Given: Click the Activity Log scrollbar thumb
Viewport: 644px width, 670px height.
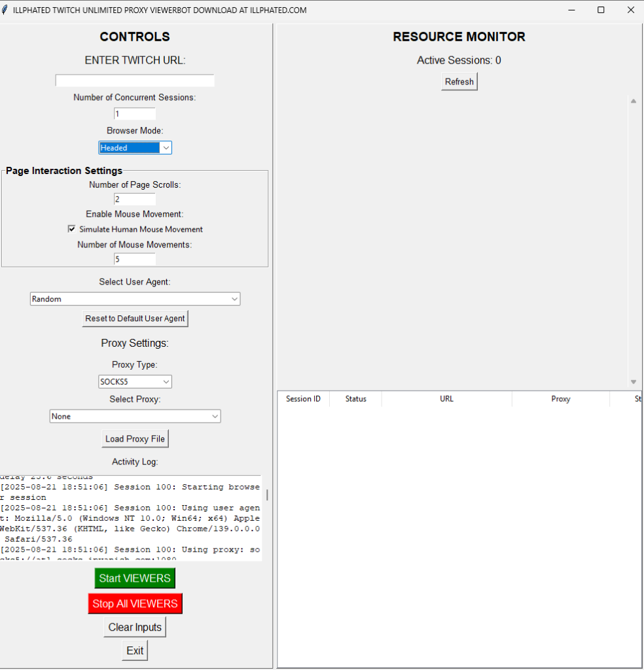Looking at the screenshot, I should tap(267, 495).
